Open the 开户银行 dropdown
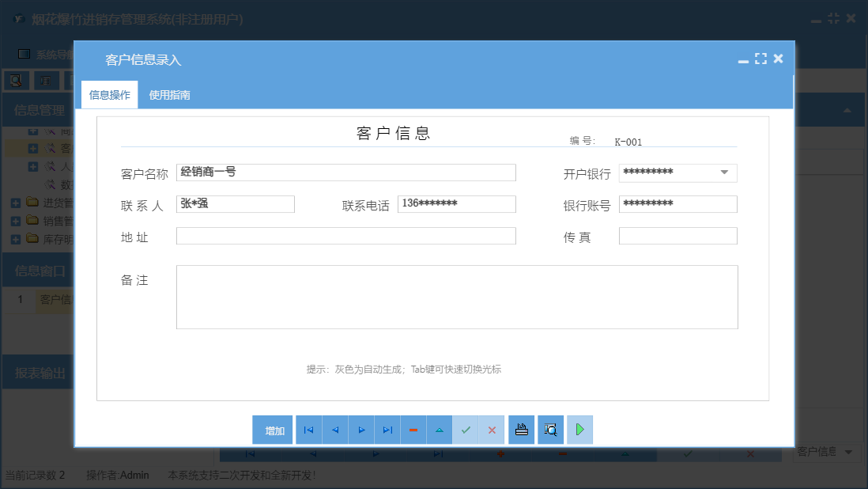This screenshot has width=868, height=489. [723, 172]
